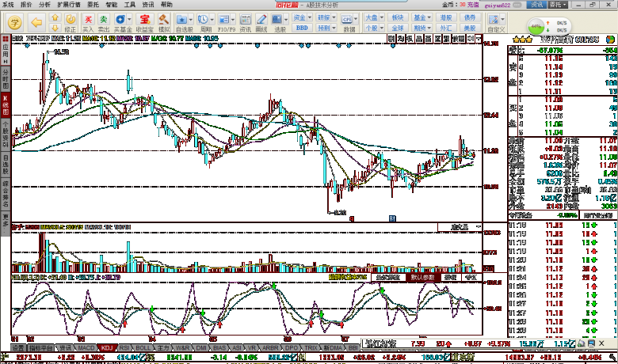Open the 卖出 (sell) icon
Image resolution: width=618 pixels, height=364 pixels.
(105, 22)
